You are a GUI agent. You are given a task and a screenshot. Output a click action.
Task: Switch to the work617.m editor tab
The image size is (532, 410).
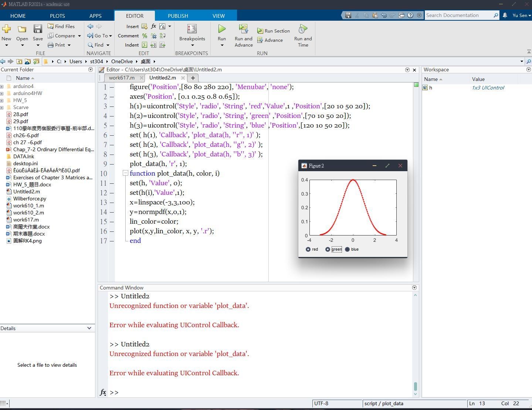pyautogui.click(x=121, y=78)
